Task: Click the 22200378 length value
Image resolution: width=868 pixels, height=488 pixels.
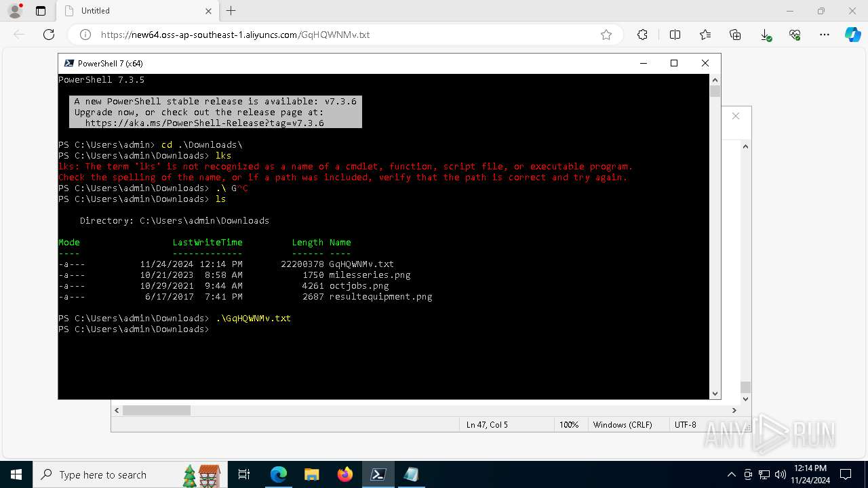Action: [x=302, y=264]
